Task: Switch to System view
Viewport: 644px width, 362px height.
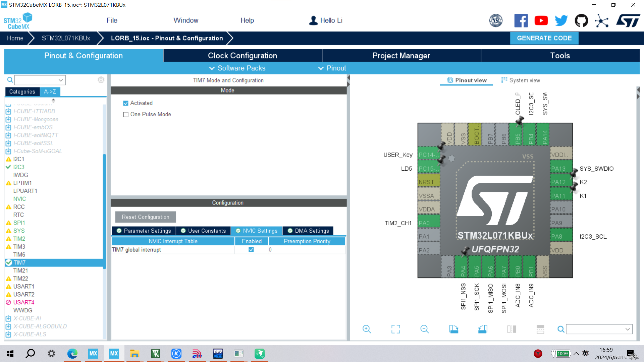Action: click(521, 80)
